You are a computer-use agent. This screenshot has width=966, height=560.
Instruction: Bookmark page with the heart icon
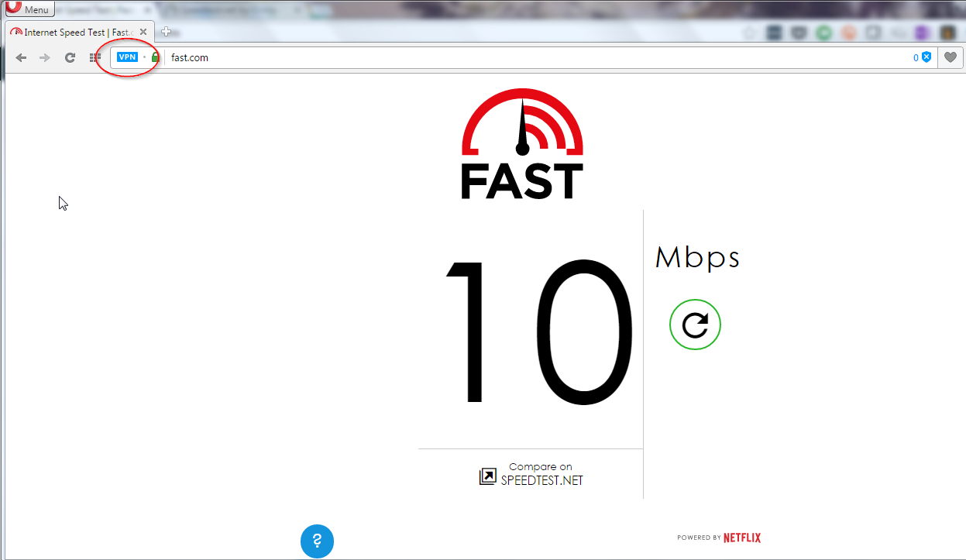pos(949,58)
